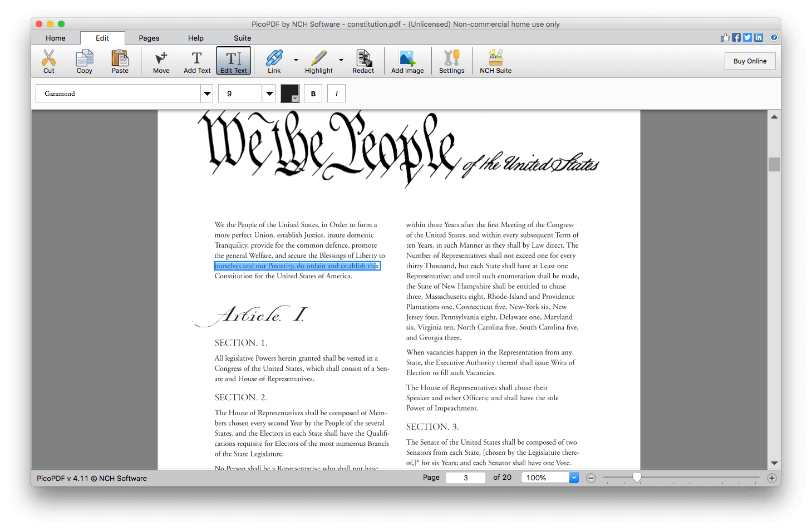Toggle bold formatting on selected text

[x=313, y=93]
